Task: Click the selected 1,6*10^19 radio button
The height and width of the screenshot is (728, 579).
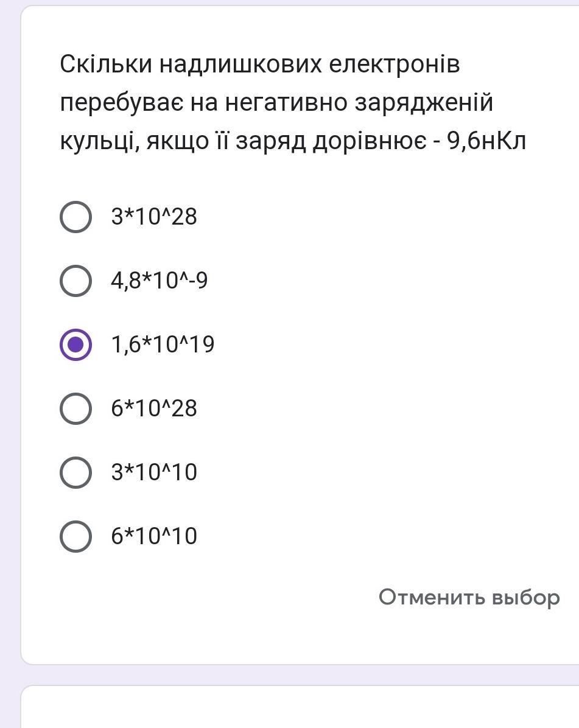Action: point(75,345)
